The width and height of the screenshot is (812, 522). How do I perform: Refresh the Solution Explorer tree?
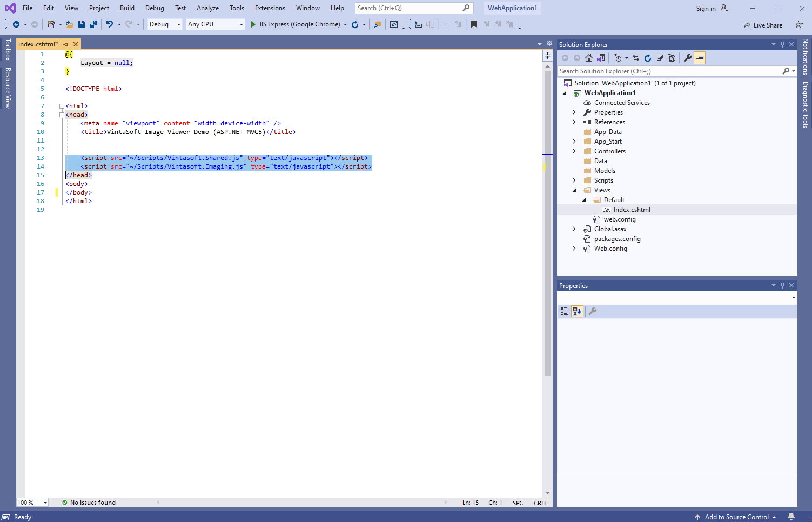tap(648, 58)
